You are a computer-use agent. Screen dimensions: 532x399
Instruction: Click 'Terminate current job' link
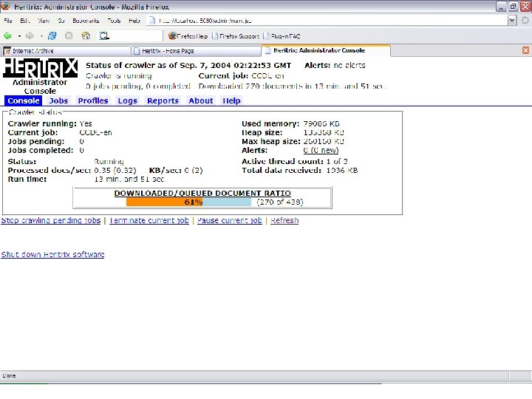click(x=149, y=220)
